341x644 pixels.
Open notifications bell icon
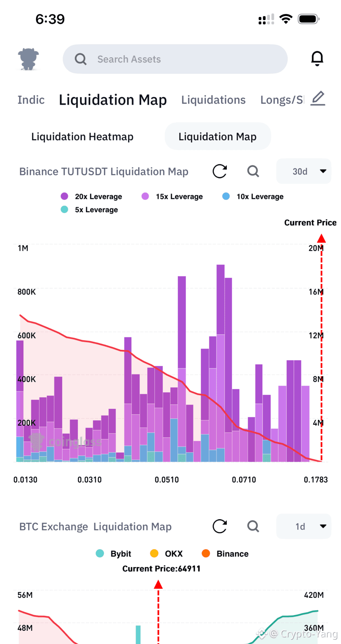point(317,59)
